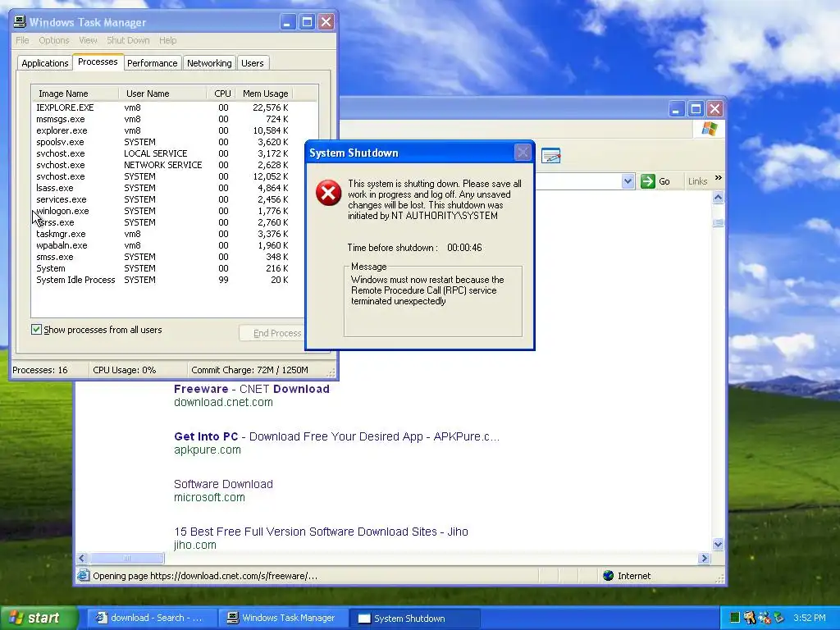The image size is (840, 630).
Task: Click the green Go arrow icon
Action: 648,181
